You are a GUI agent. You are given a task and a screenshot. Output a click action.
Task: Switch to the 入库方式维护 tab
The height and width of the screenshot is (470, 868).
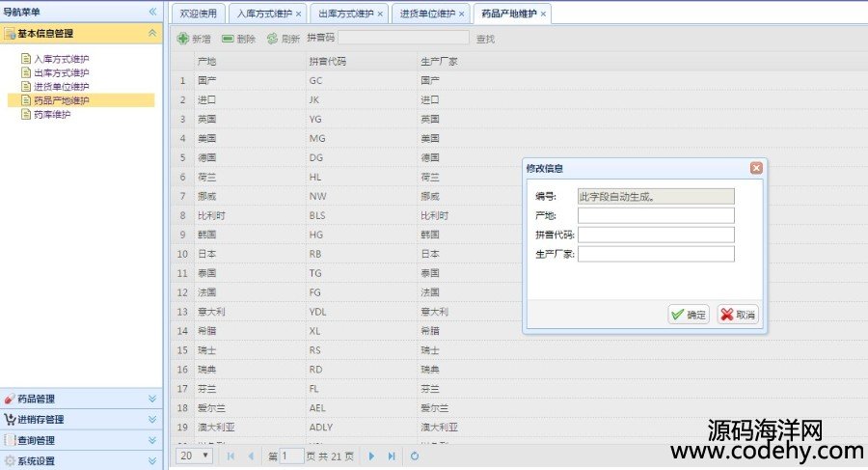[x=264, y=14]
